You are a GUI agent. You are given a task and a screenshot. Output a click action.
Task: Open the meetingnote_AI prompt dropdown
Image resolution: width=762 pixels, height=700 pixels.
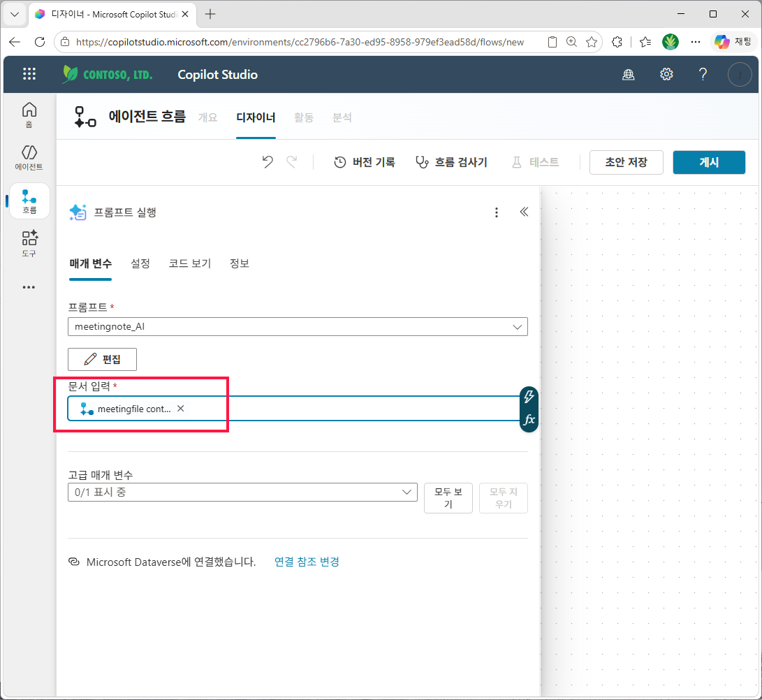pyautogui.click(x=298, y=327)
